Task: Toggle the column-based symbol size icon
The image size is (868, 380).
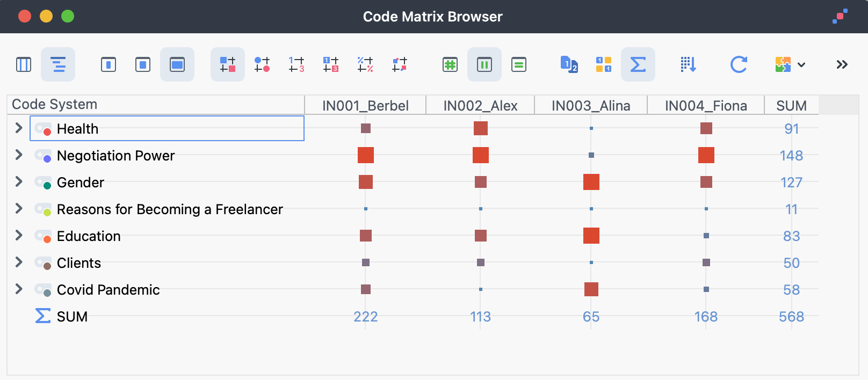Action: coord(484,65)
